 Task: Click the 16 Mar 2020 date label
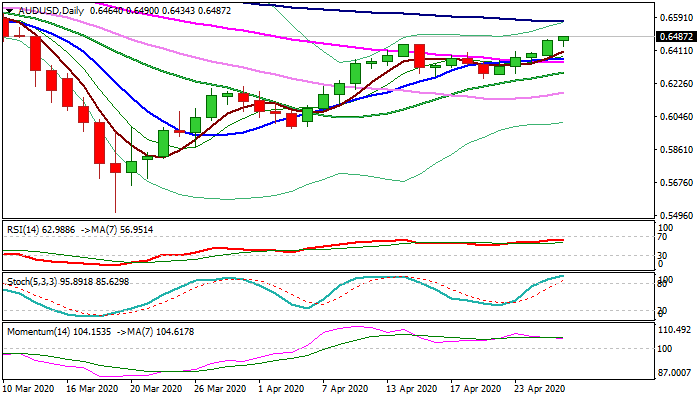click(x=92, y=389)
